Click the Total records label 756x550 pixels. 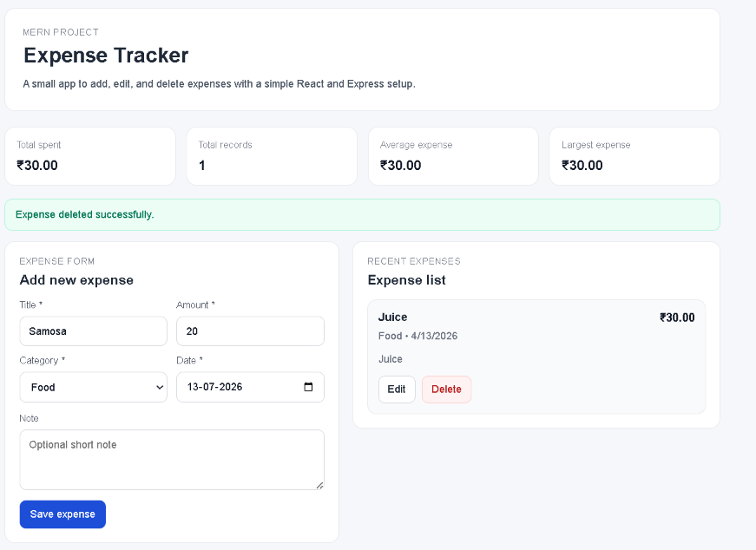click(225, 145)
